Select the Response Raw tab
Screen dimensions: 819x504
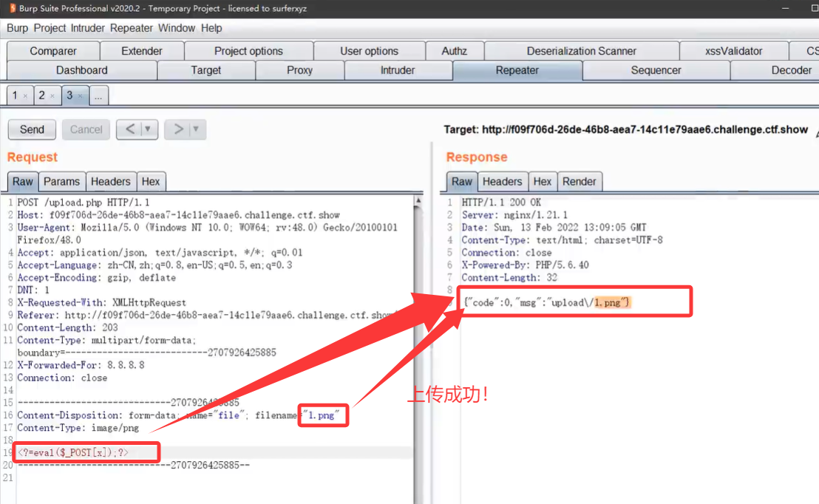coord(462,182)
